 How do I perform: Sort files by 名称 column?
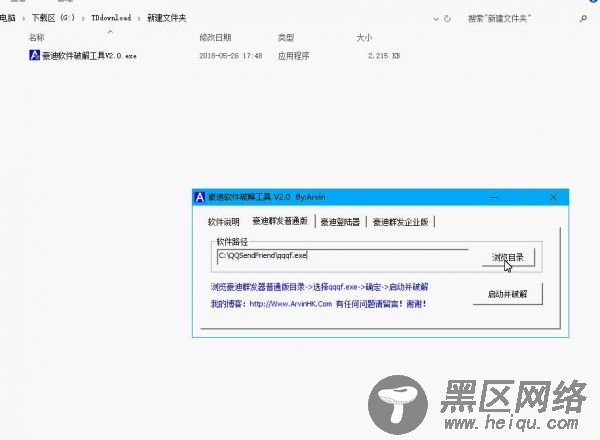tap(37, 37)
